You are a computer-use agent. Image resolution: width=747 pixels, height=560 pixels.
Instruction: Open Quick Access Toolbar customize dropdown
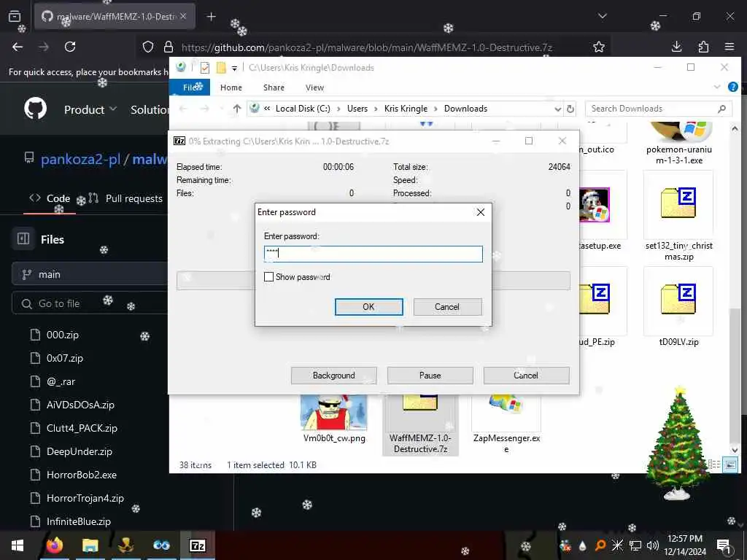coord(234,68)
